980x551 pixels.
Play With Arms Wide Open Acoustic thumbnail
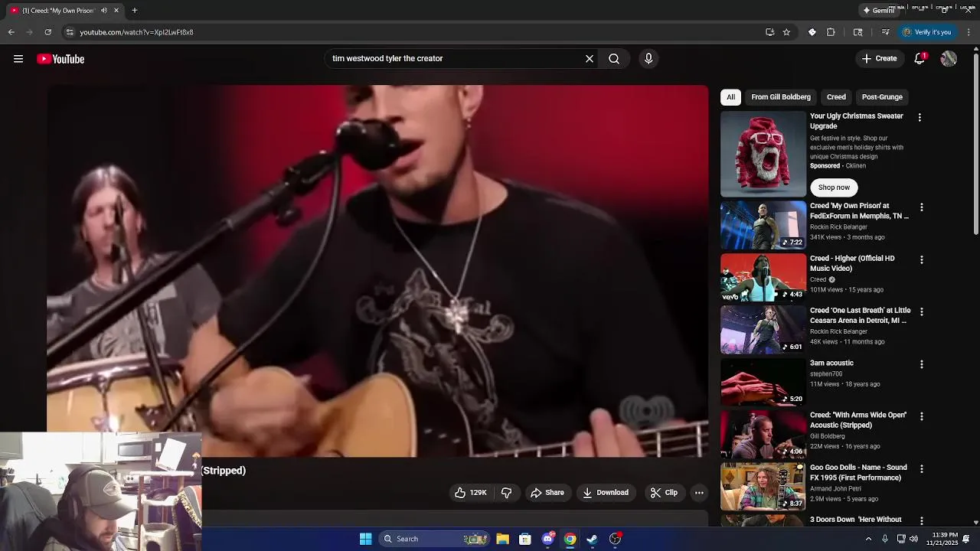pos(763,434)
